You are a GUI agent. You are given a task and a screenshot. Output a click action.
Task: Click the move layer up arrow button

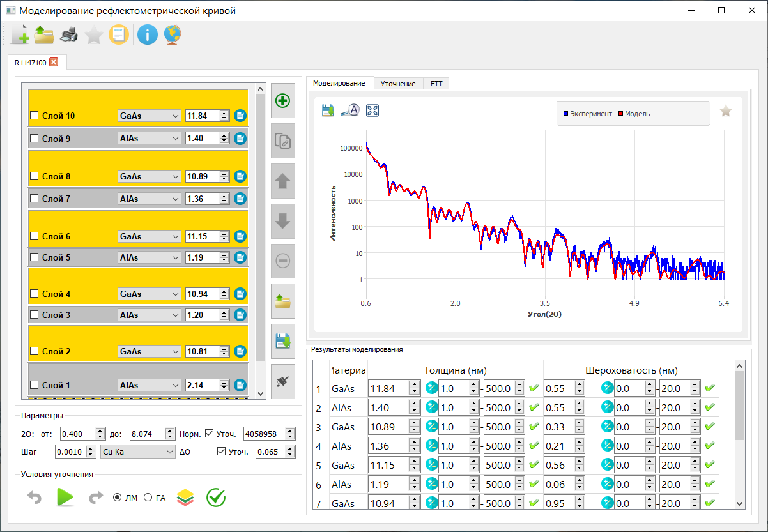[282, 181]
